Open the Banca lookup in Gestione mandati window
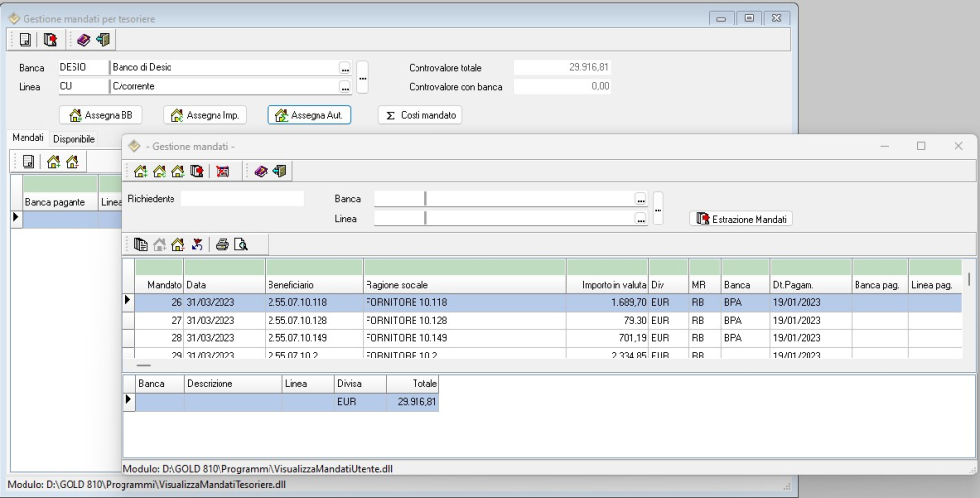 point(641,199)
